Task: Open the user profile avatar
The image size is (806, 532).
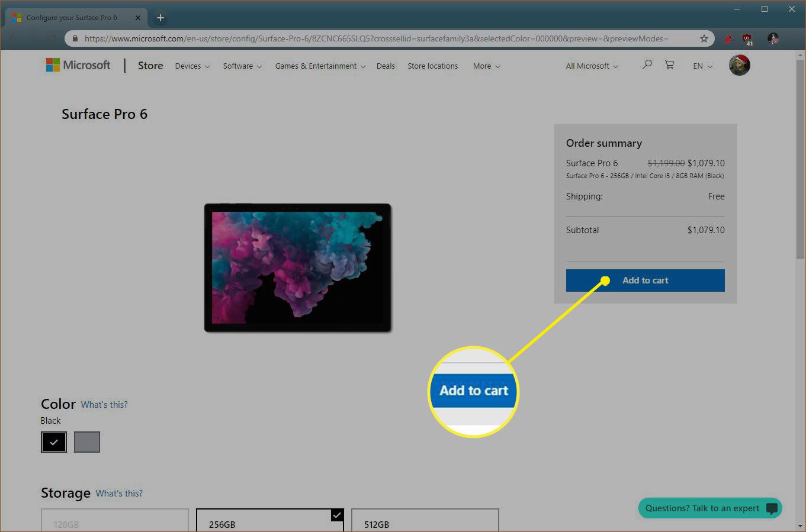Action: pos(739,65)
